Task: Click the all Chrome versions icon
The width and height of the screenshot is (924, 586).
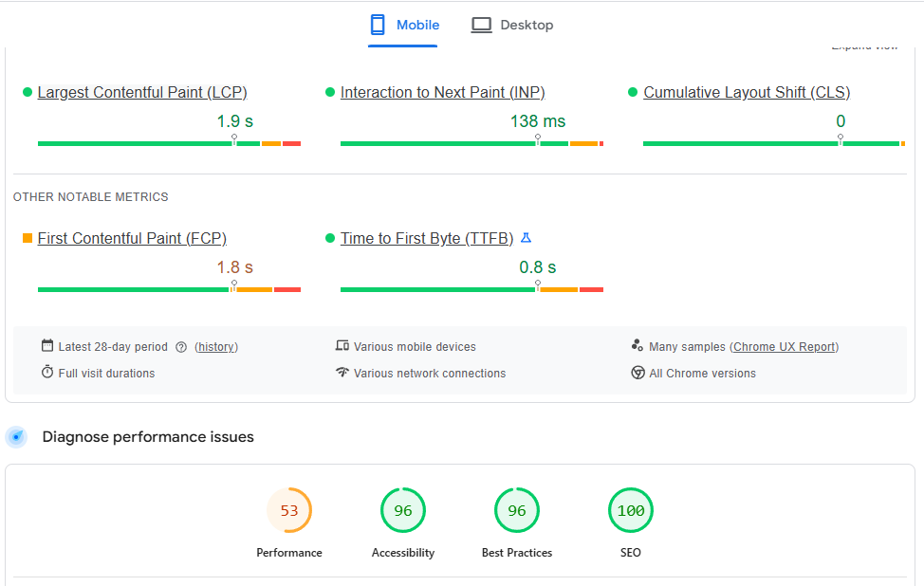Action: coord(638,373)
